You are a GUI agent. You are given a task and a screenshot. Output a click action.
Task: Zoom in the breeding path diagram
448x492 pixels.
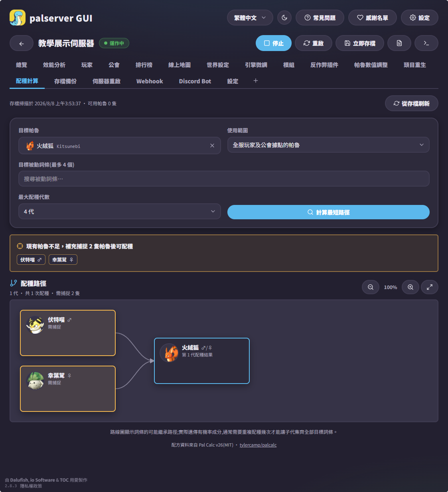[x=411, y=287]
